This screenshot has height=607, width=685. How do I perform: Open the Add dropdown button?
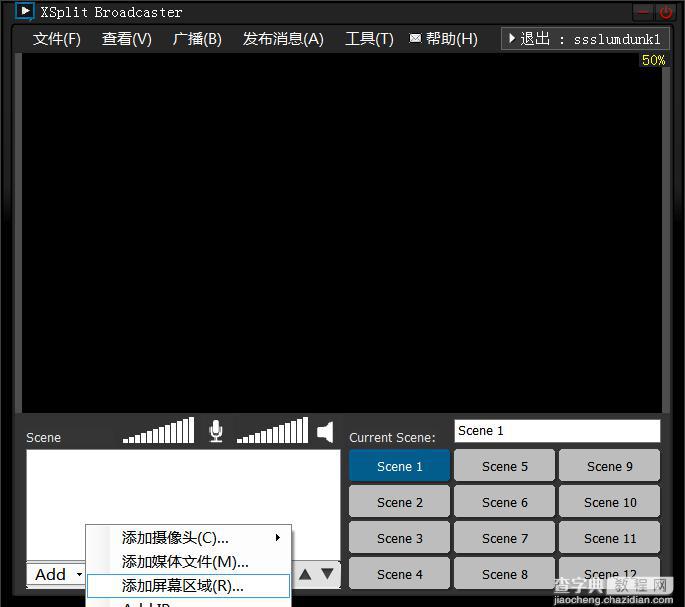click(56, 574)
